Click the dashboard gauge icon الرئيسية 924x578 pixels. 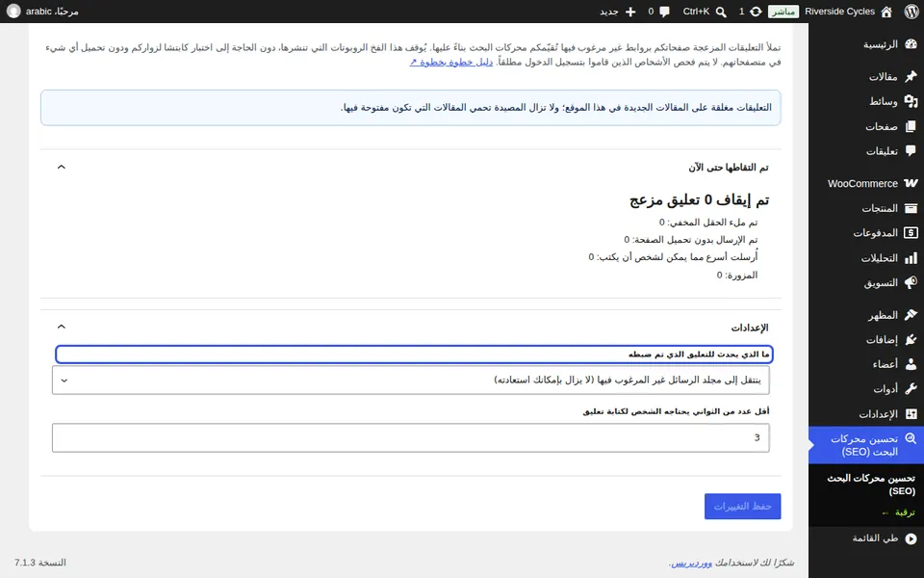pyautogui.click(x=911, y=44)
